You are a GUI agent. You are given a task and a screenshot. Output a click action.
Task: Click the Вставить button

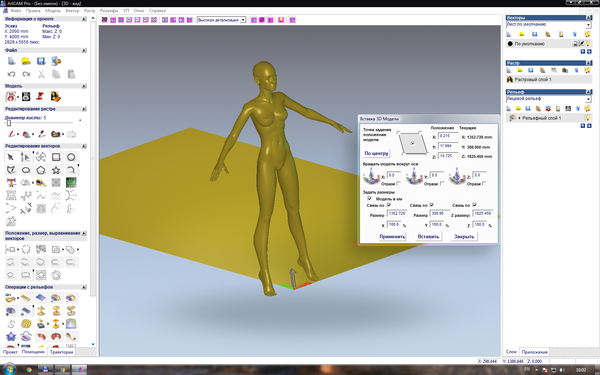(428, 236)
